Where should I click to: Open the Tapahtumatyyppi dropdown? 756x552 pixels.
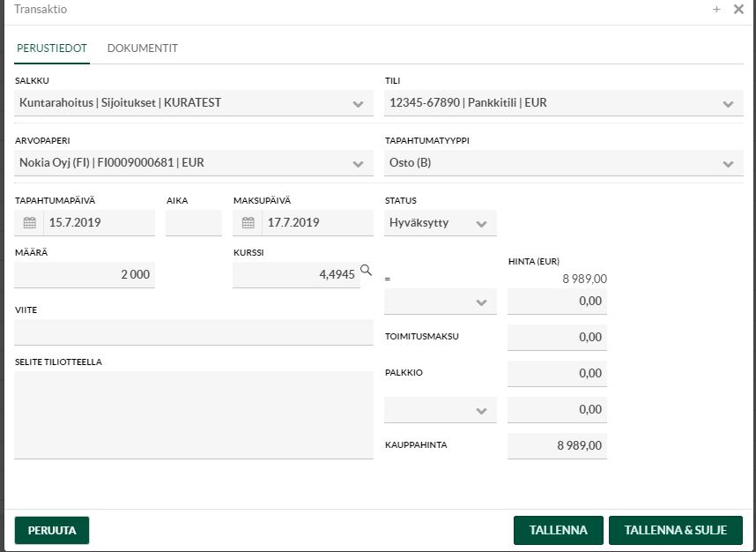[x=727, y=163]
